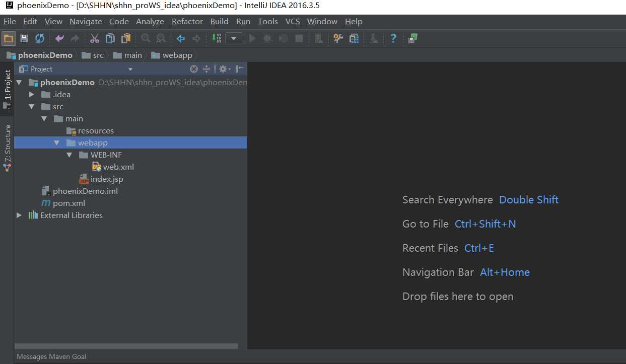
Task: Collapse the WEB-INF folder arrow
Action: click(x=69, y=155)
